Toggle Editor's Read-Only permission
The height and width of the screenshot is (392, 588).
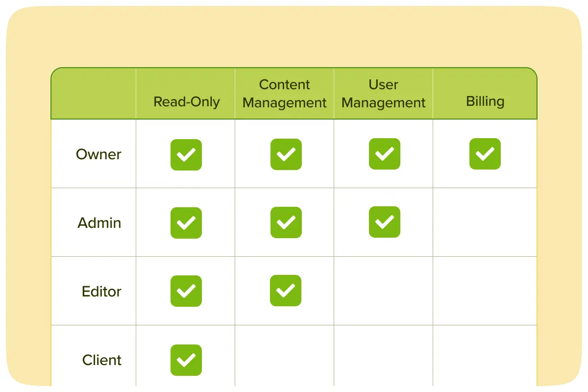click(x=186, y=291)
